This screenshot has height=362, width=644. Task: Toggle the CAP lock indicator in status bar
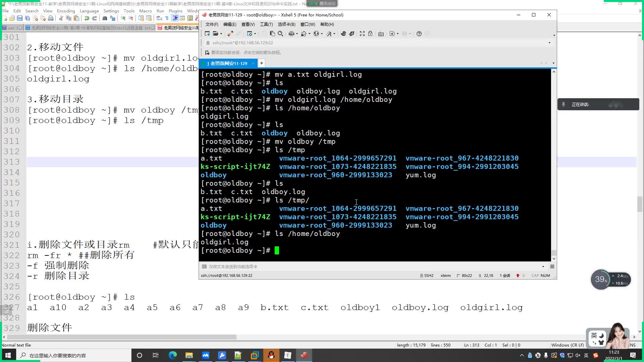[x=537, y=276]
